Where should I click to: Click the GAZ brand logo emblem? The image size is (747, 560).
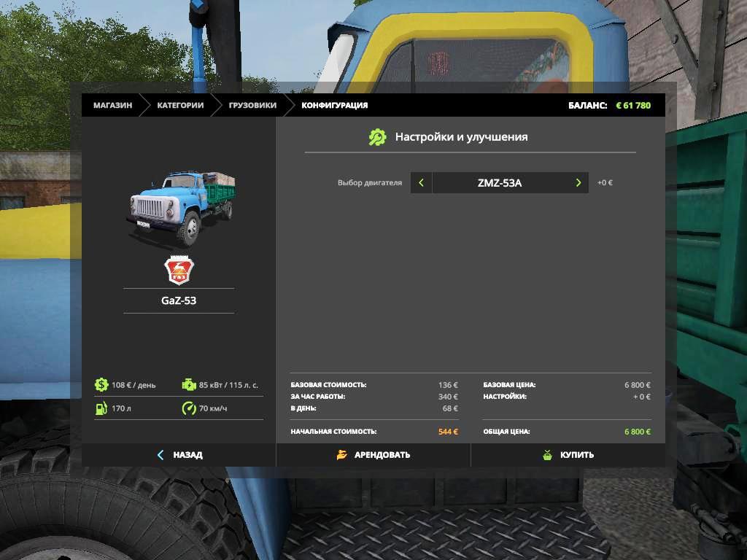pyautogui.click(x=178, y=270)
